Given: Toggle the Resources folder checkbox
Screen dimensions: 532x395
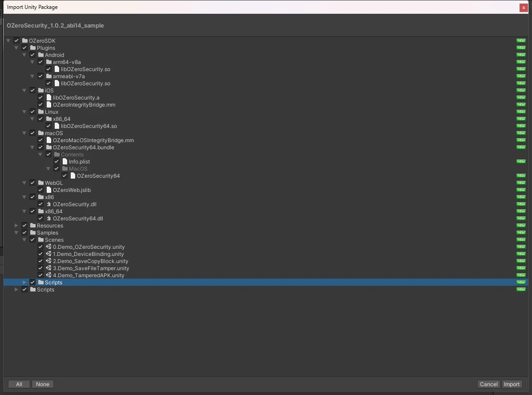Looking at the screenshot, I should click(24, 226).
